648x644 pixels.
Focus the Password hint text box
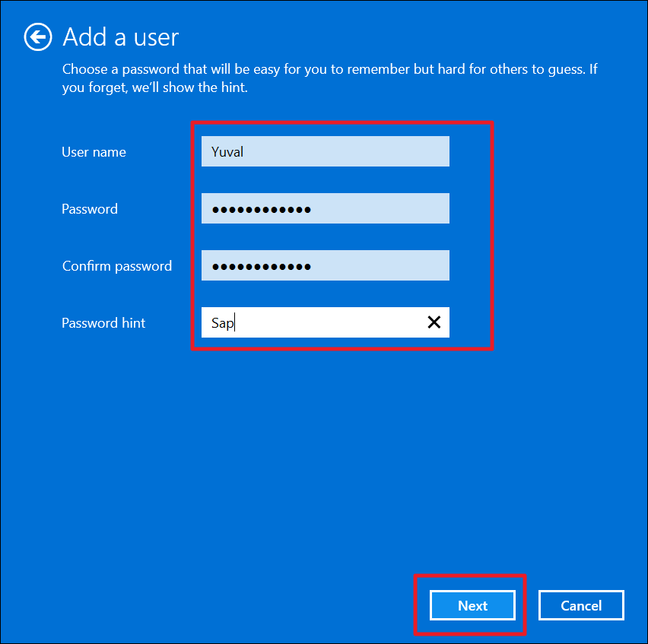coord(312,322)
